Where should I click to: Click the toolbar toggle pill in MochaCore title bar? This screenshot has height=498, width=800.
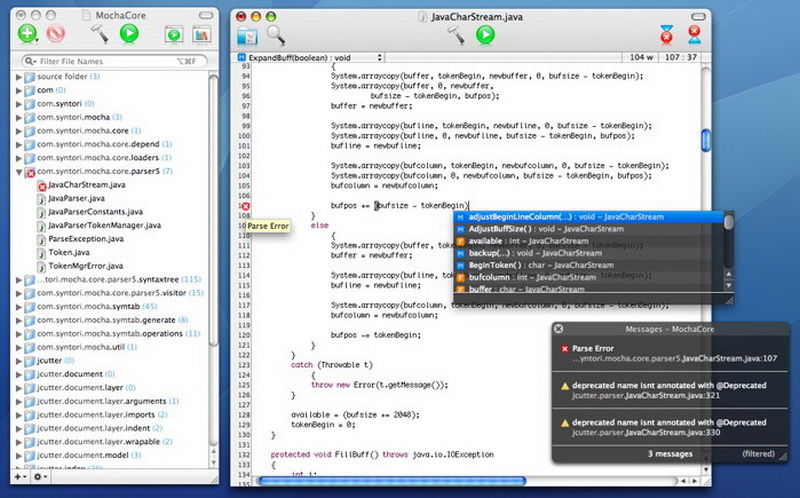pos(206,15)
